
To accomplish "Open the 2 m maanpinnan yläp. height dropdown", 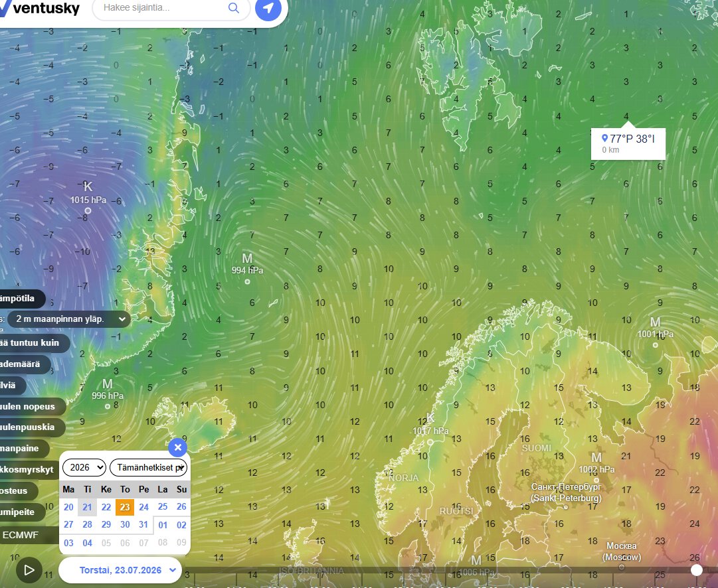I will (69, 319).
